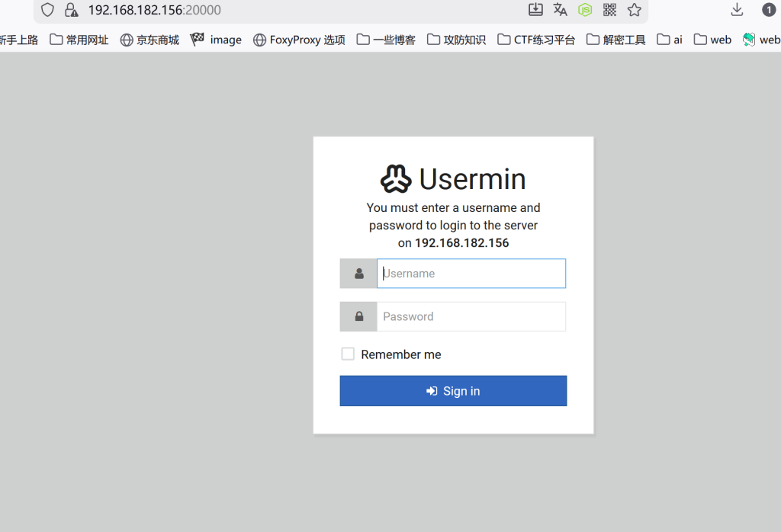Viewport: 781px width, 532px height.
Task: Click the address bar URL text
Action: (x=154, y=10)
